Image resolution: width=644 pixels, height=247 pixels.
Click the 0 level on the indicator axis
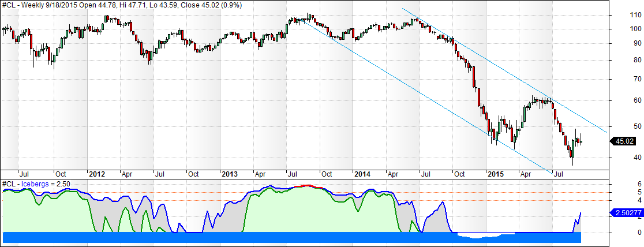click(x=623, y=233)
